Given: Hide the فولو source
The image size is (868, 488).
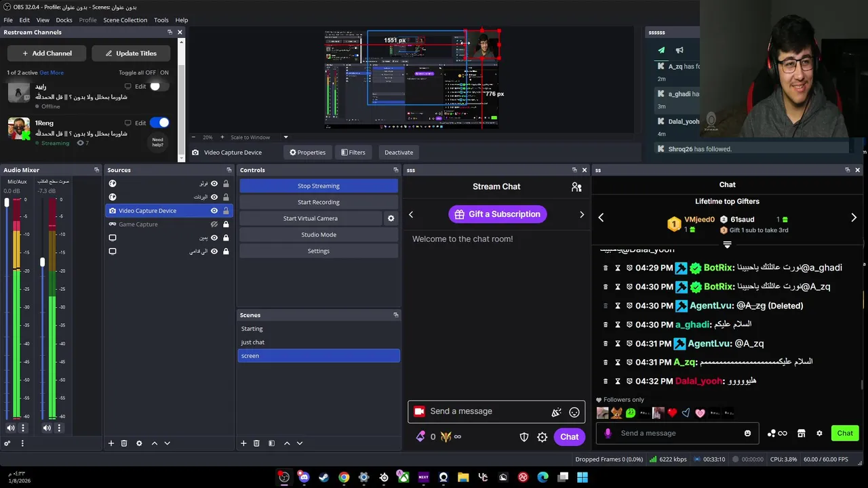Looking at the screenshot, I should coord(214,184).
